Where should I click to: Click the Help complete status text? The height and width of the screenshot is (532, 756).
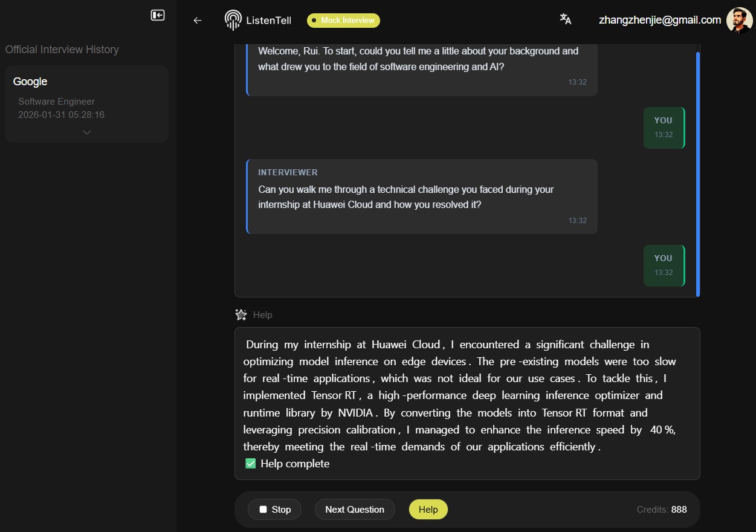[295, 464]
